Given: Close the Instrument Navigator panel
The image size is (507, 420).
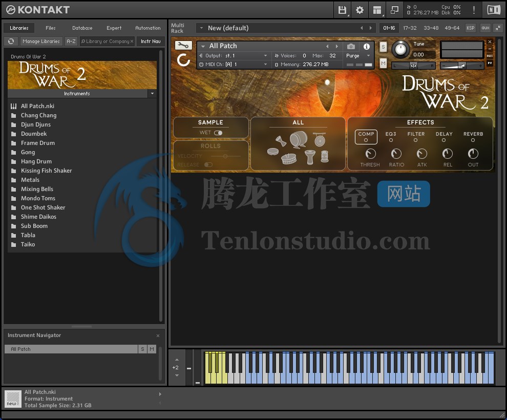Looking at the screenshot, I should (158, 335).
